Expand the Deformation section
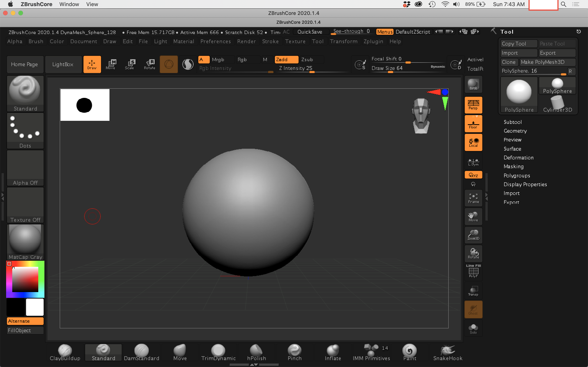The image size is (588, 367). pyautogui.click(x=519, y=158)
